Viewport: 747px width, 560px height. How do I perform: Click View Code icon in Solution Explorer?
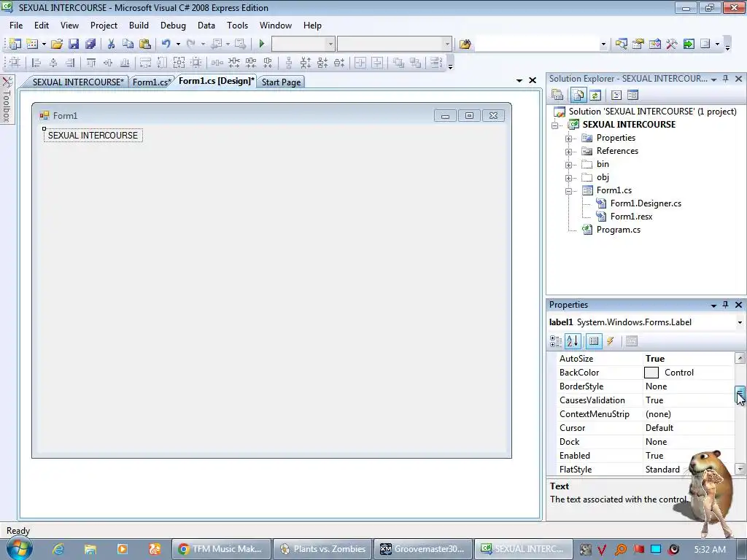click(616, 95)
